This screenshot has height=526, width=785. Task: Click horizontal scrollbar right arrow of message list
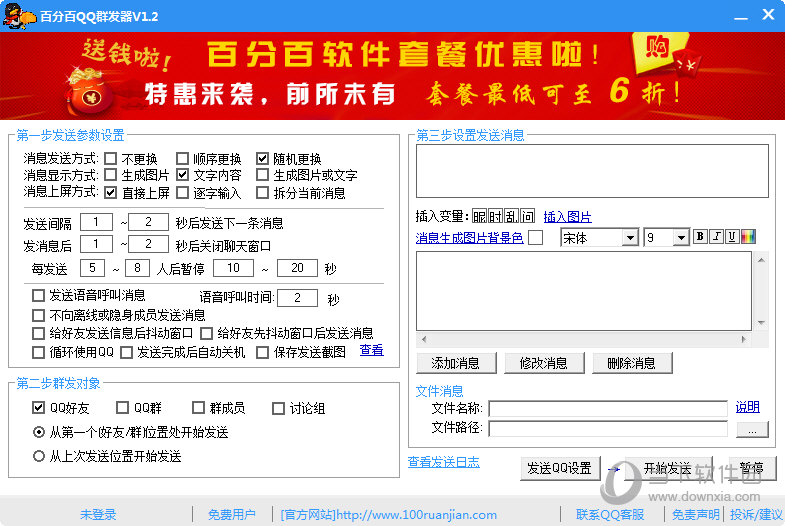pyautogui.click(x=743, y=339)
